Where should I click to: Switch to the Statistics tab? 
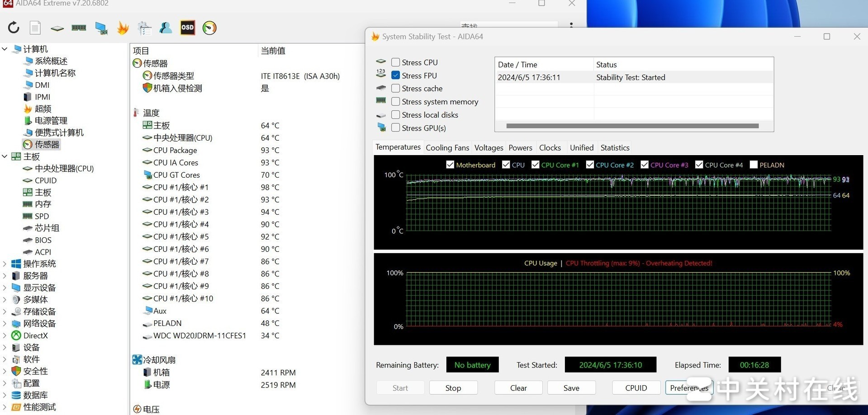[615, 148]
